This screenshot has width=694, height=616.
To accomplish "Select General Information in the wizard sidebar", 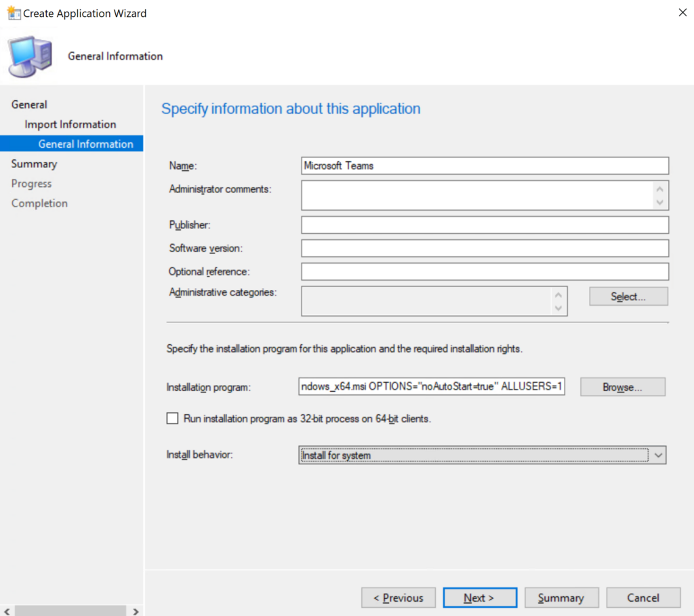I will click(x=86, y=144).
